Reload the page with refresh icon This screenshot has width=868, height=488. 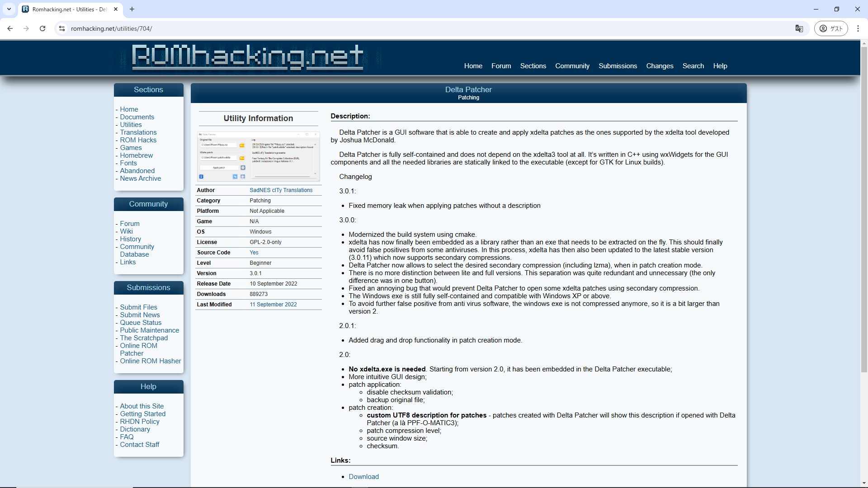tap(42, 28)
